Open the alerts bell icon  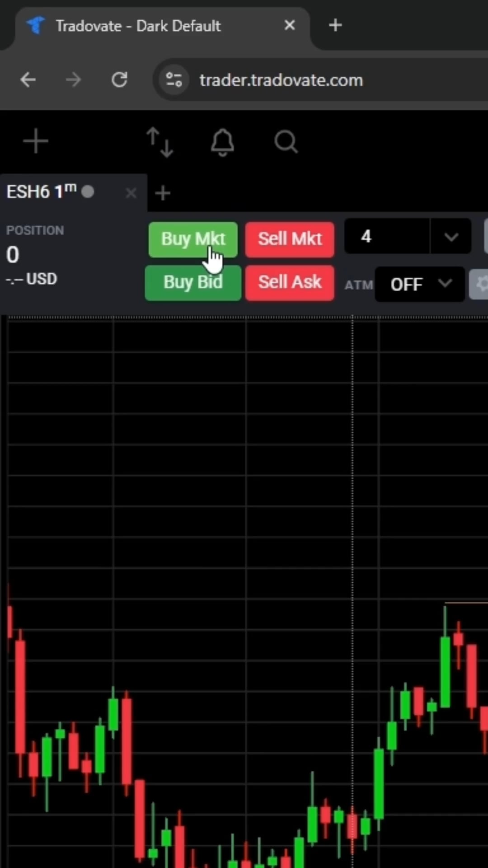coord(223,142)
